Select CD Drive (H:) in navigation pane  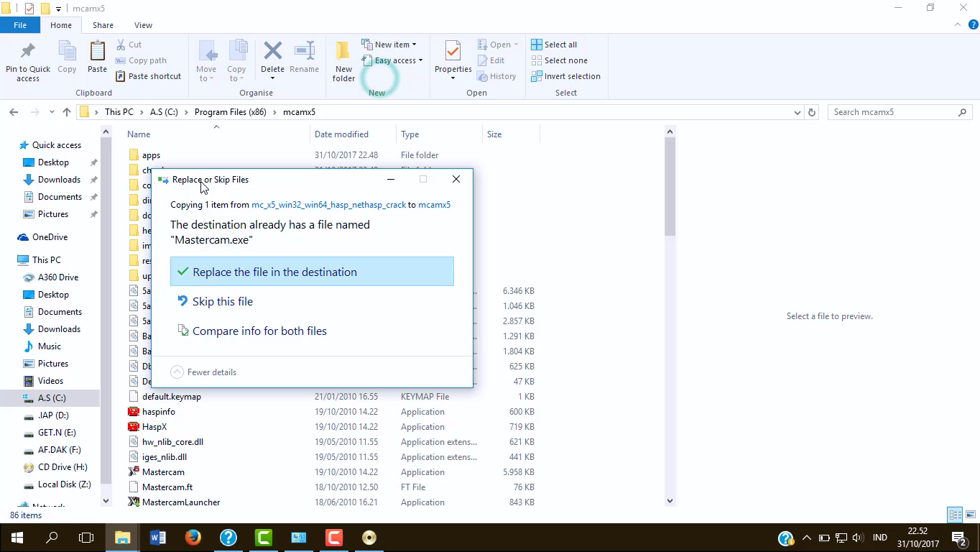tap(63, 467)
